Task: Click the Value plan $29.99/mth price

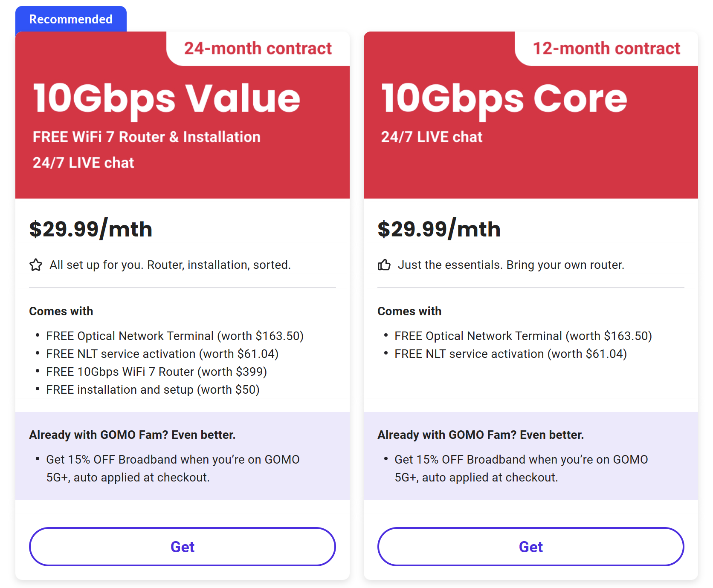Action: [x=91, y=229]
